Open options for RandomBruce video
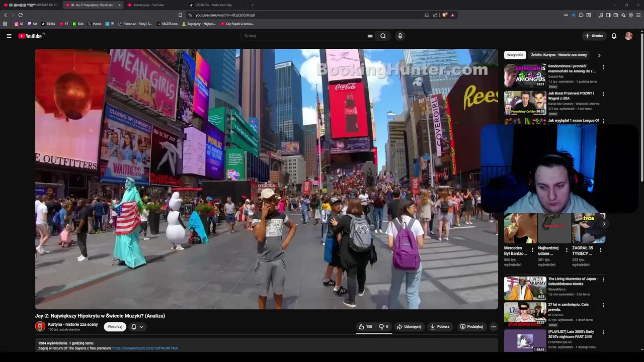This screenshot has width=644, height=362. coord(603,66)
